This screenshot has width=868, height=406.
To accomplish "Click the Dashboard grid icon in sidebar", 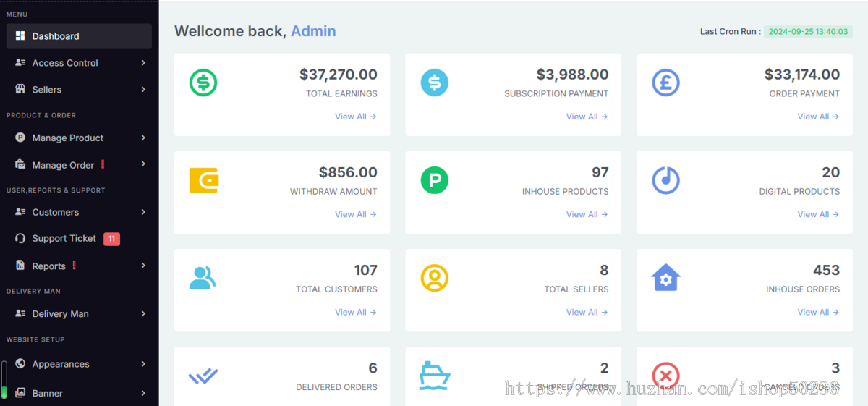I will [x=20, y=35].
